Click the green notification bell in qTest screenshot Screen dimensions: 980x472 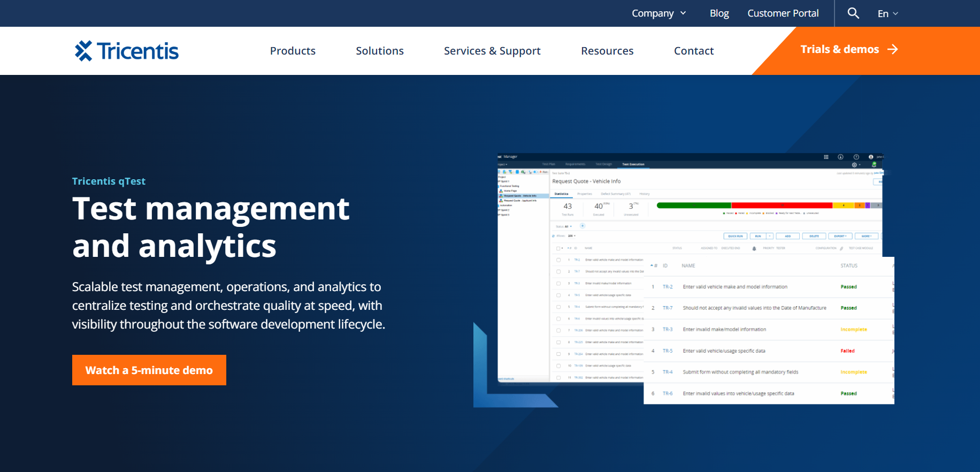tap(874, 164)
